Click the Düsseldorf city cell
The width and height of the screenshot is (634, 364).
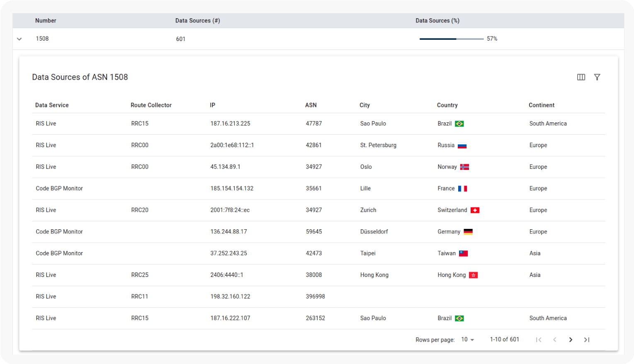[374, 232]
